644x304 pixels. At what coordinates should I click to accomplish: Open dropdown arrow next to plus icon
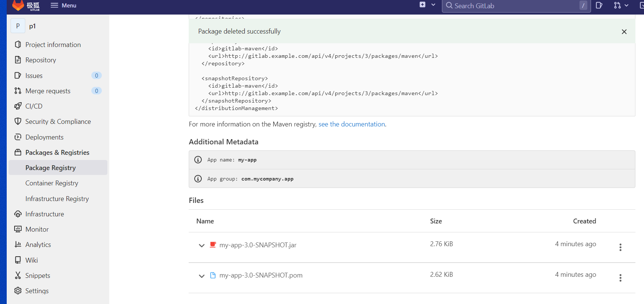click(433, 5)
